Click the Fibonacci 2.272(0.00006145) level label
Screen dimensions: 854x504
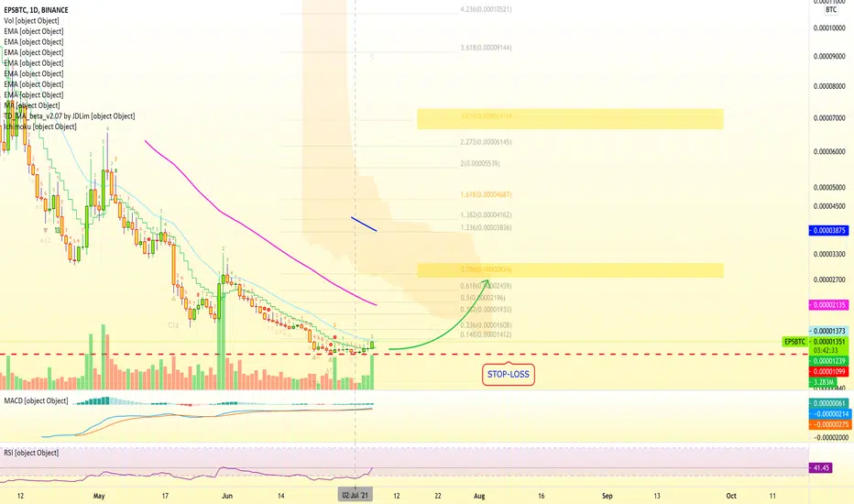click(486, 142)
